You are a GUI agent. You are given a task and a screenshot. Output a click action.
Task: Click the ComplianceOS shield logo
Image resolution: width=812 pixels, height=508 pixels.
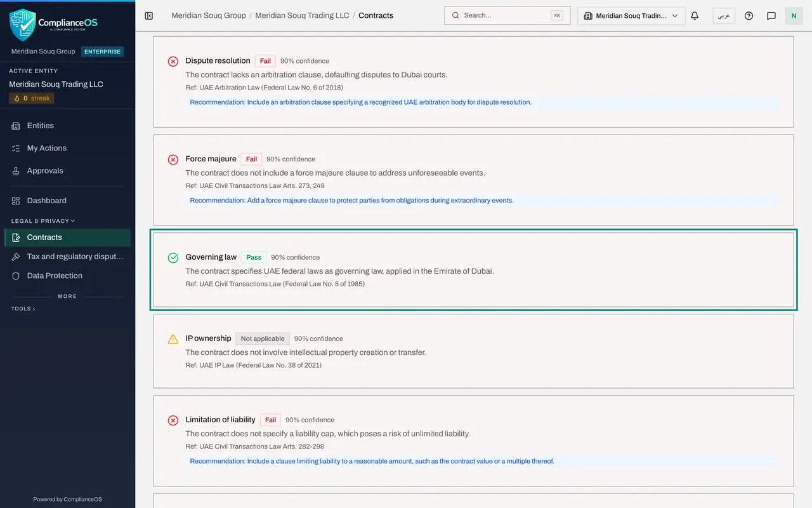pyautogui.click(x=23, y=25)
